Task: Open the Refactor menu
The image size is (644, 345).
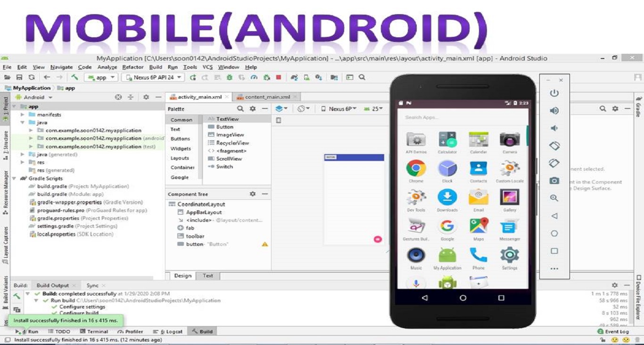Action: pos(132,67)
